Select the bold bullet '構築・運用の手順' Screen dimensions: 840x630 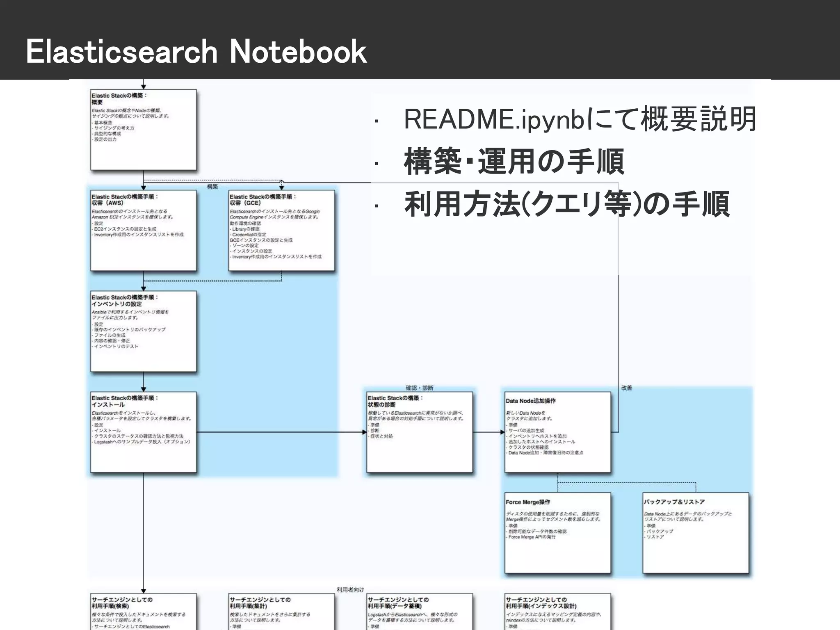pyautogui.click(x=514, y=162)
